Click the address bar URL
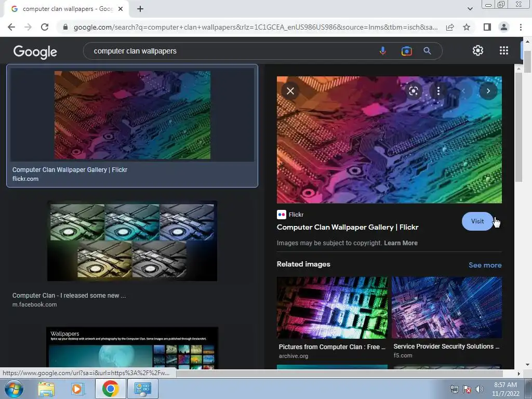 (255, 27)
